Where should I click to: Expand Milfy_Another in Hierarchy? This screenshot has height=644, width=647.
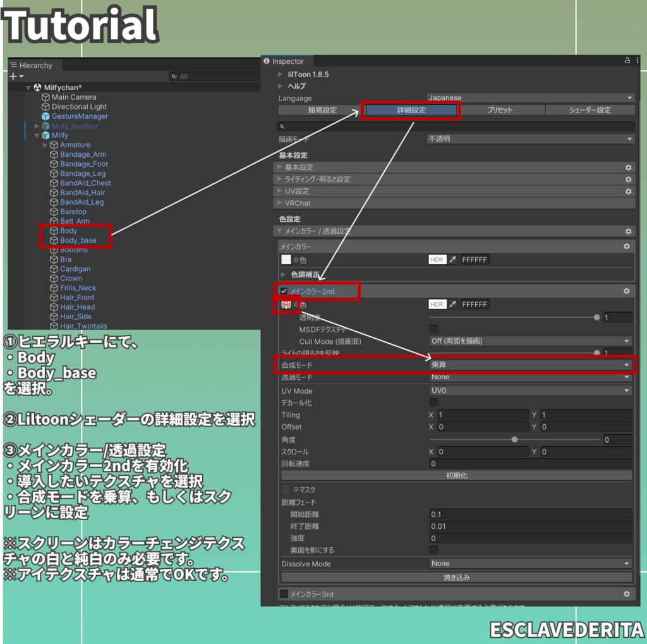(37, 126)
